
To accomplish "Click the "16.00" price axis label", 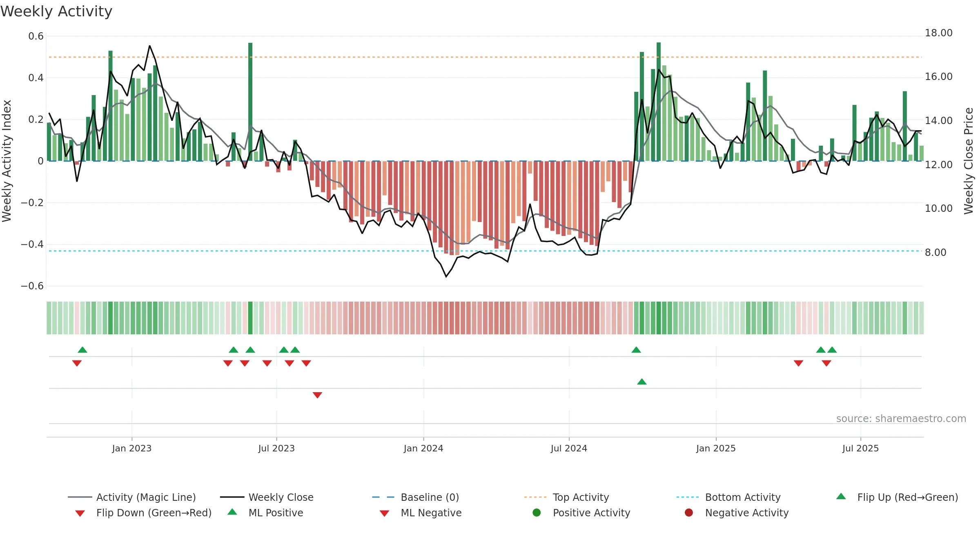I will [939, 77].
